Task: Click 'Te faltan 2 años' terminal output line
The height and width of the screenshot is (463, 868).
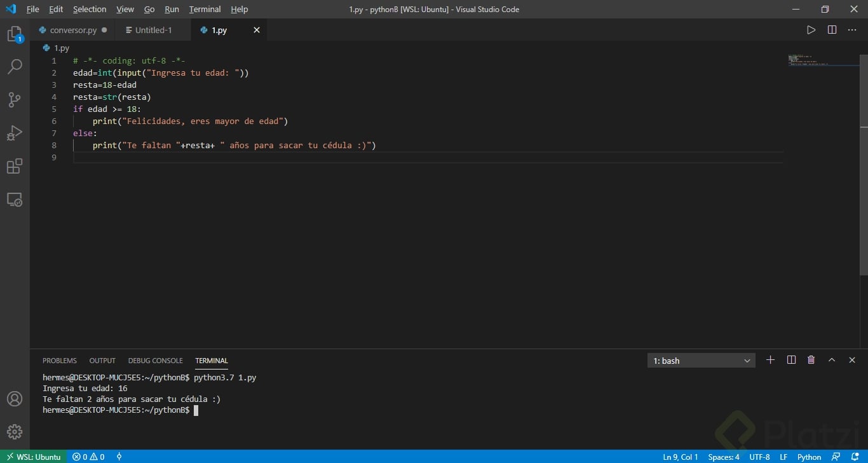Action: (x=132, y=399)
